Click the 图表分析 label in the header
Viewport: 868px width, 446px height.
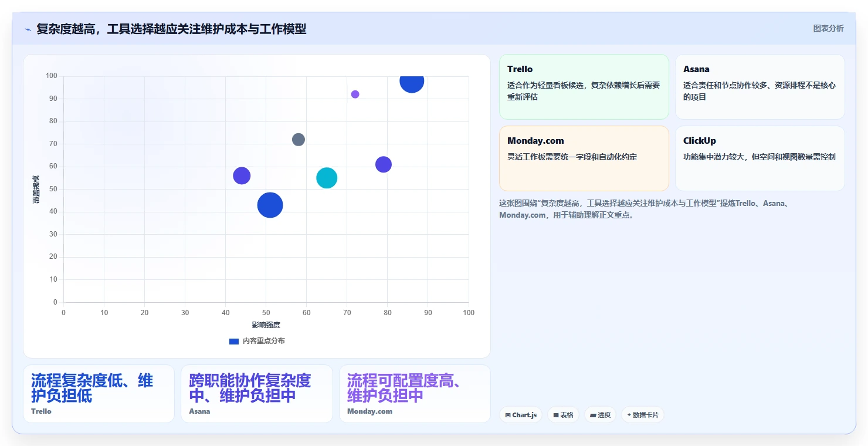click(x=828, y=28)
